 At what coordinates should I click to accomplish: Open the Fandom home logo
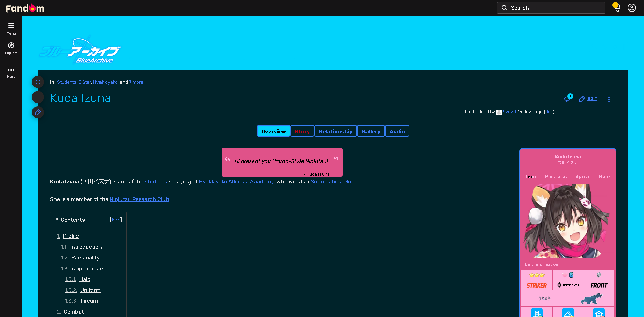tap(25, 8)
